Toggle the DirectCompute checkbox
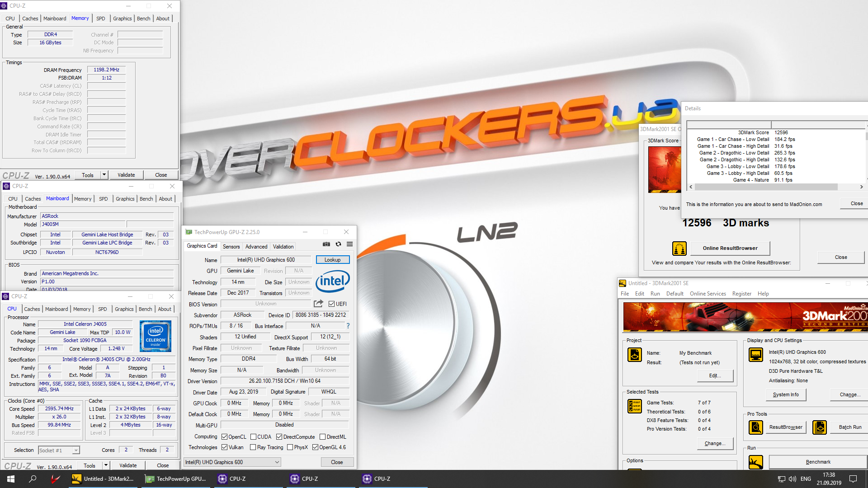This screenshot has width=868, height=488. click(x=279, y=436)
